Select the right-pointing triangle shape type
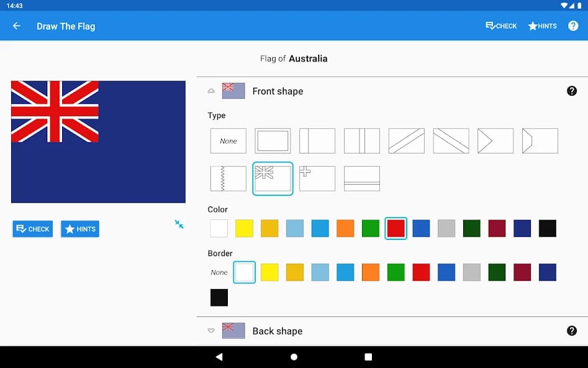Image resolution: width=588 pixels, height=368 pixels. (495, 140)
